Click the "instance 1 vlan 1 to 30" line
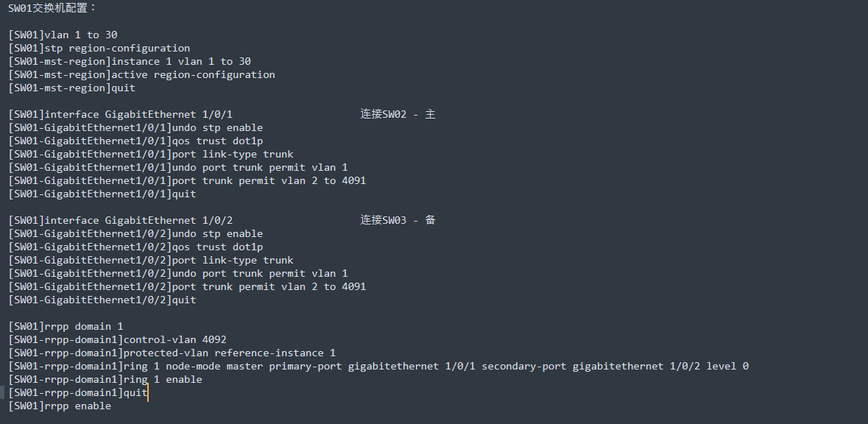 click(181, 61)
